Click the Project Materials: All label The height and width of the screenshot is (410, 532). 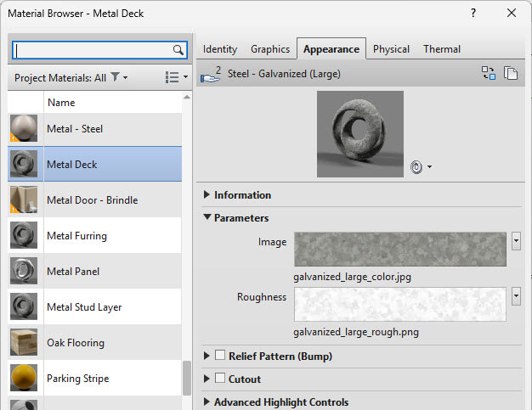tap(60, 78)
